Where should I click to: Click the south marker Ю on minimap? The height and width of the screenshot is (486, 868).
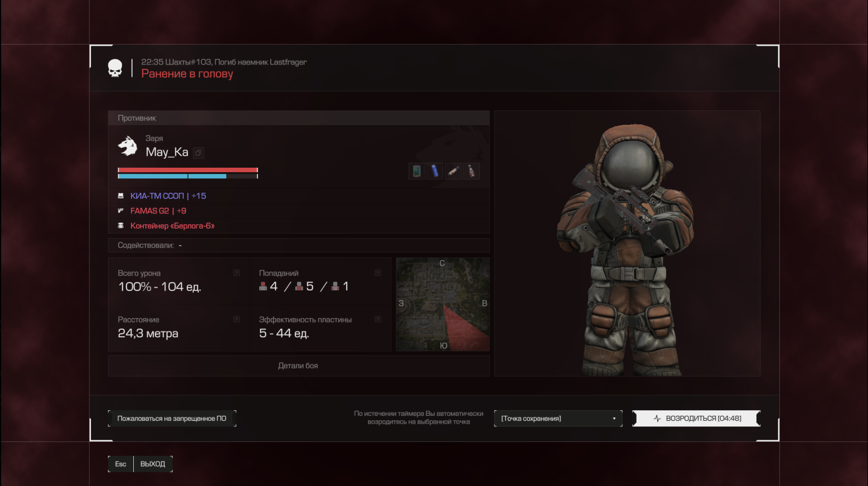pyautogui.click(x=444, y=346)
